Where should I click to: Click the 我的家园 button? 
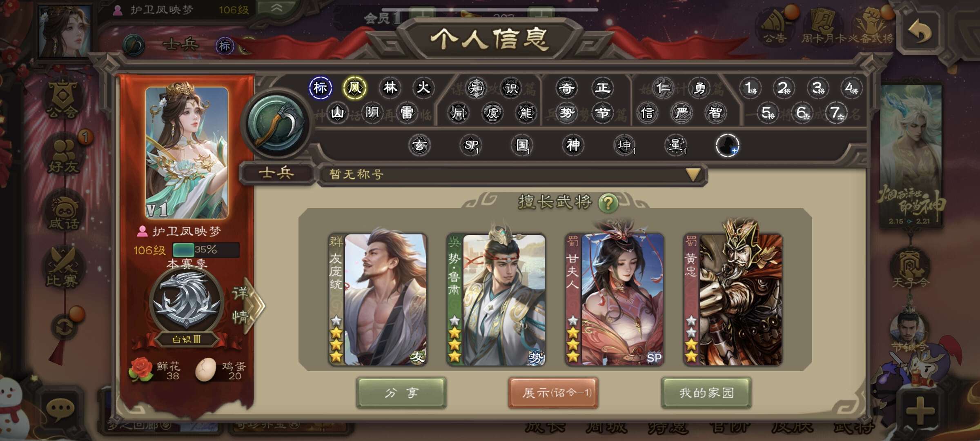tap(706, 392)
